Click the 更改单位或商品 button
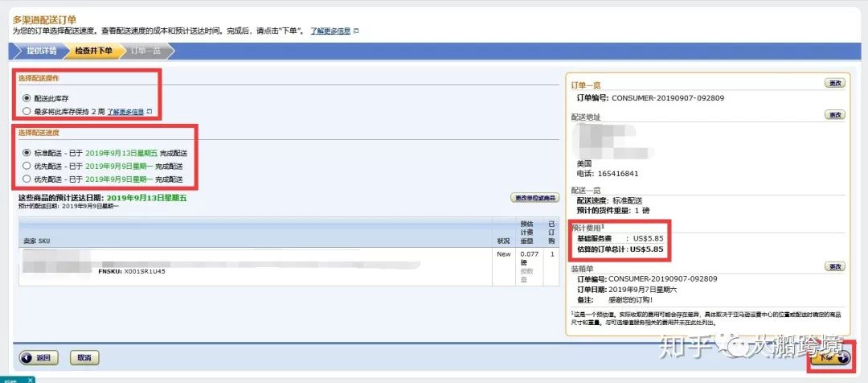 534,198
